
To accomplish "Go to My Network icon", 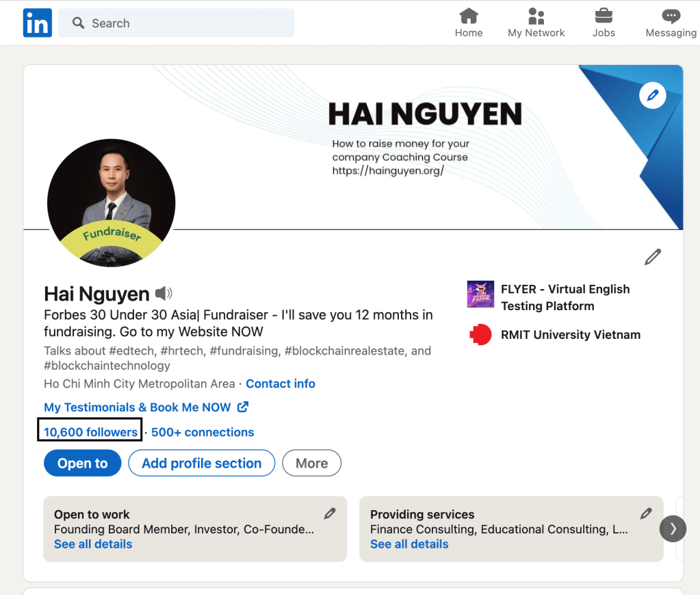I will tap(536, 17).
